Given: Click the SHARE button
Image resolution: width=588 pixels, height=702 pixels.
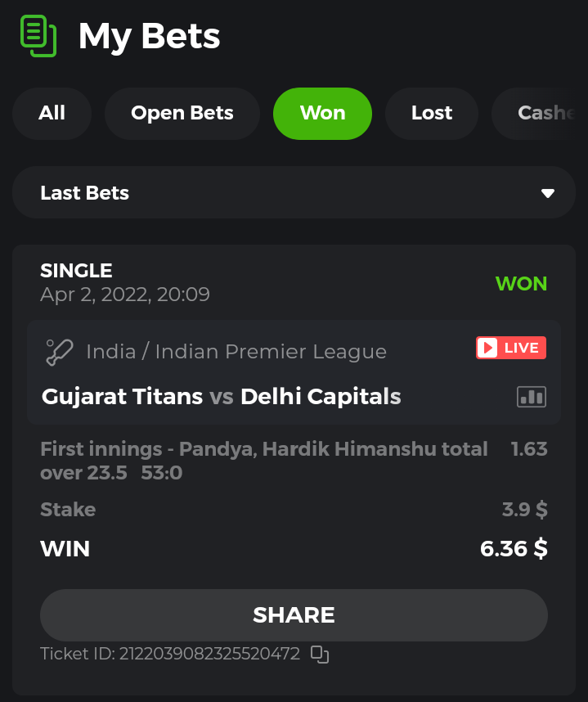Looking at the screenshot, I should coord(294,615).
